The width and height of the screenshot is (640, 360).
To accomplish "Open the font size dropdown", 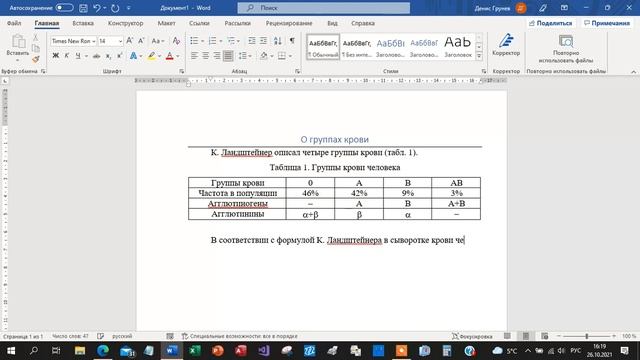I will (120, 41).
